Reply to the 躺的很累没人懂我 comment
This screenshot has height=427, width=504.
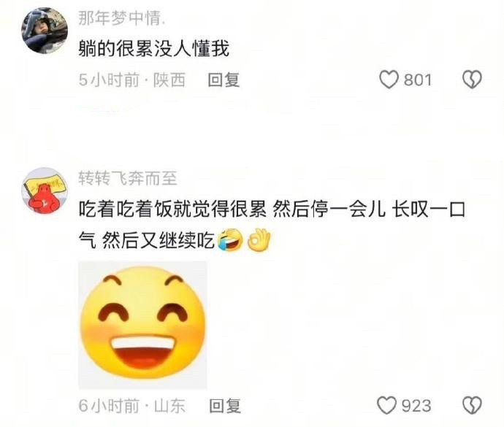point(224,80)
